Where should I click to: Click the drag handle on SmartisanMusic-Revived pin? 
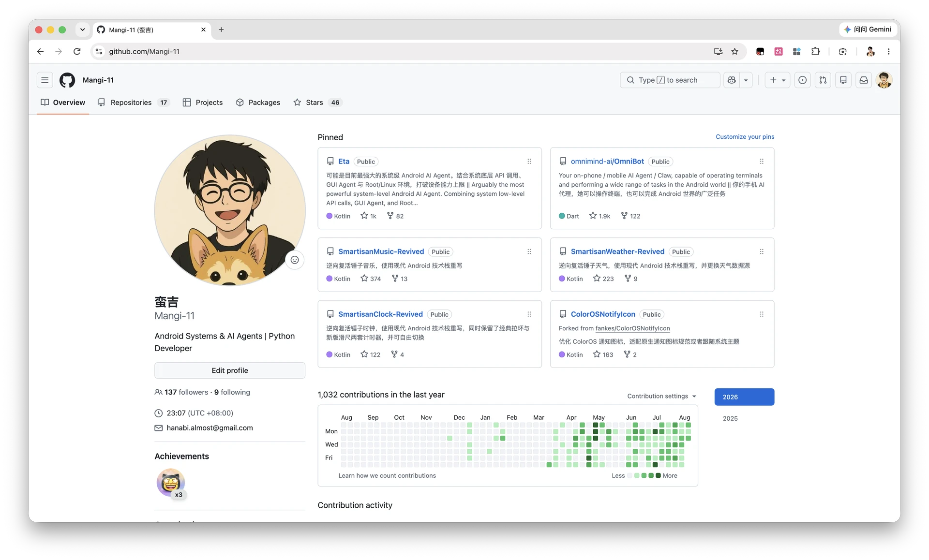(x=529, y=251)
